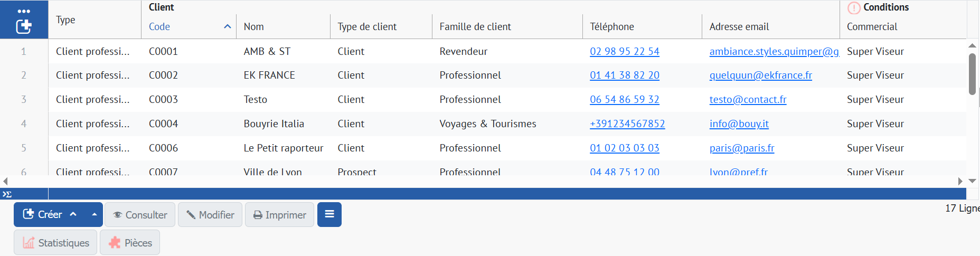Click the add-record plus icon in table header
This screenshot has width=980, height=256.
[x=24, y=26]
